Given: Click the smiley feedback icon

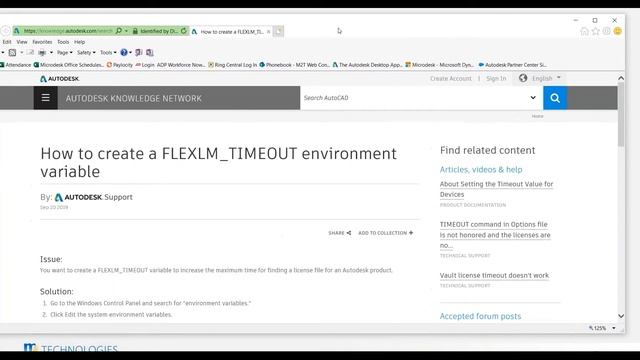Looking at the screenshot, I should point(618,31).
